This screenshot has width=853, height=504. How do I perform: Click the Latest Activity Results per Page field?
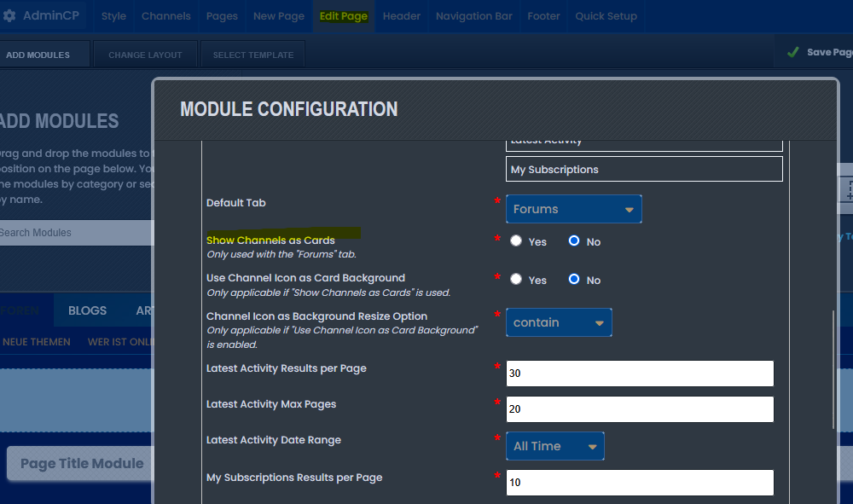[x=640, y=374]
